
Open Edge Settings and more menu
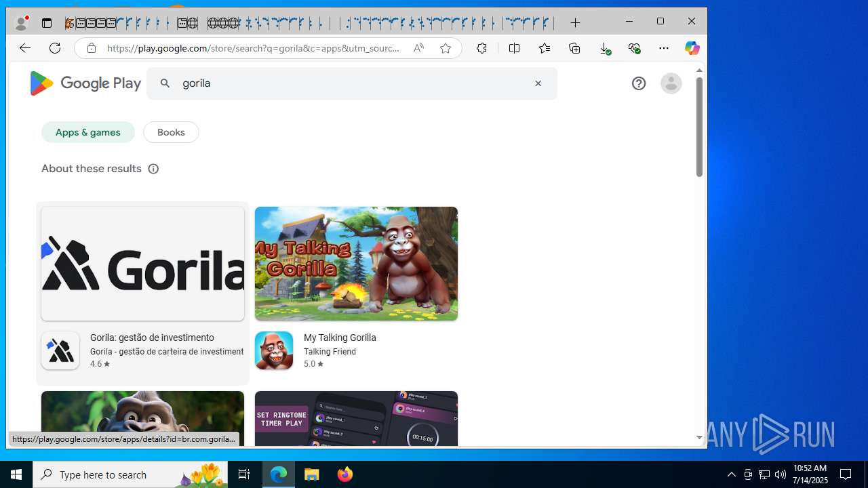point(664,48)
